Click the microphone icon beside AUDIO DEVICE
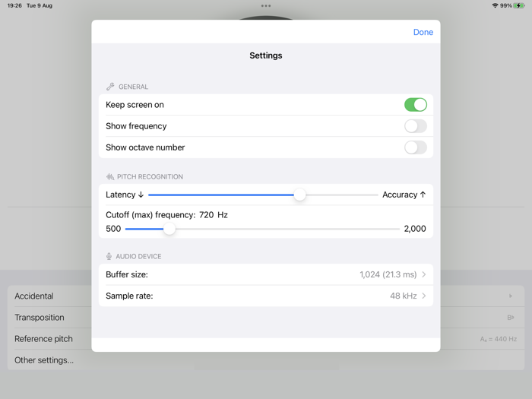 109,257
